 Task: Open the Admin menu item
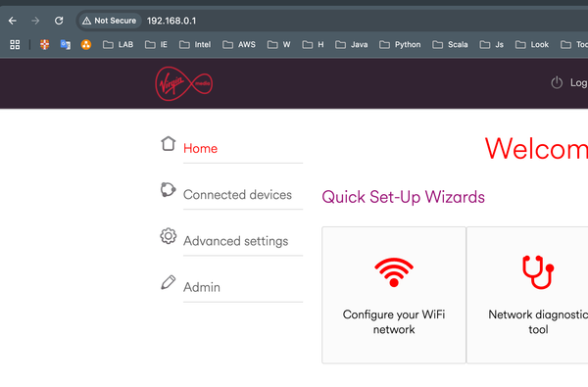pyautogui.click(x=201, y=287)
